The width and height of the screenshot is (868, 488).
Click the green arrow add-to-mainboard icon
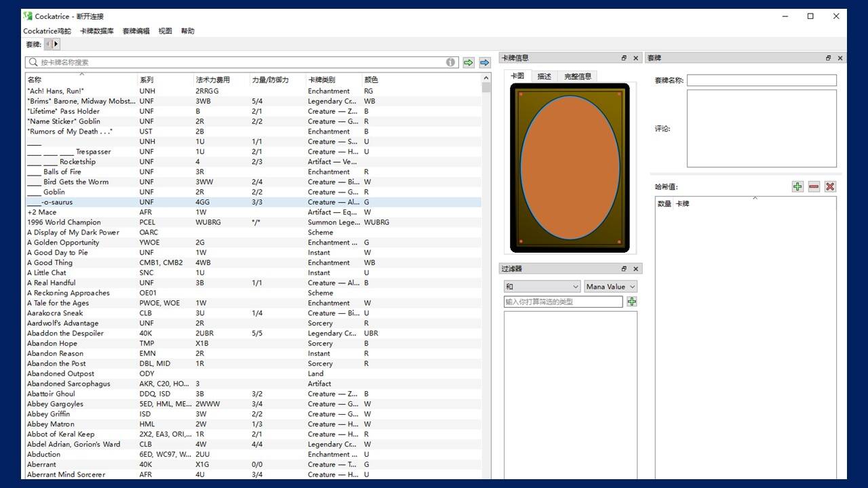[x=469, y=62]
